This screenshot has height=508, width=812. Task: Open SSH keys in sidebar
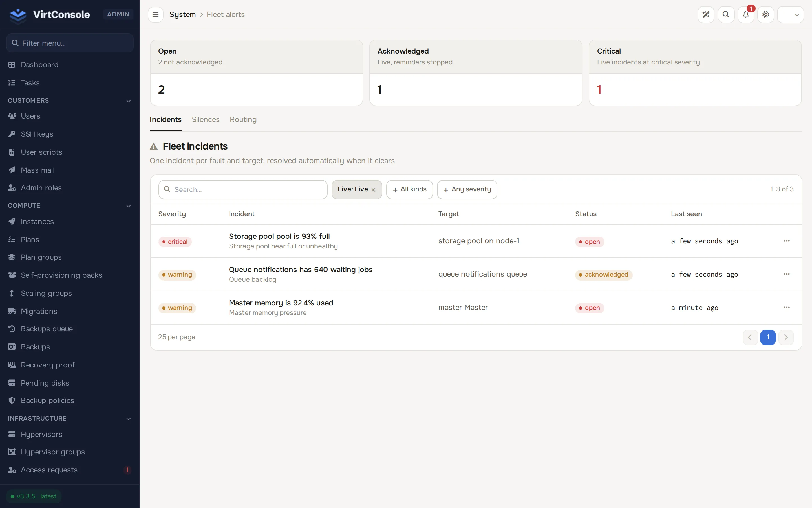point(70,134)
